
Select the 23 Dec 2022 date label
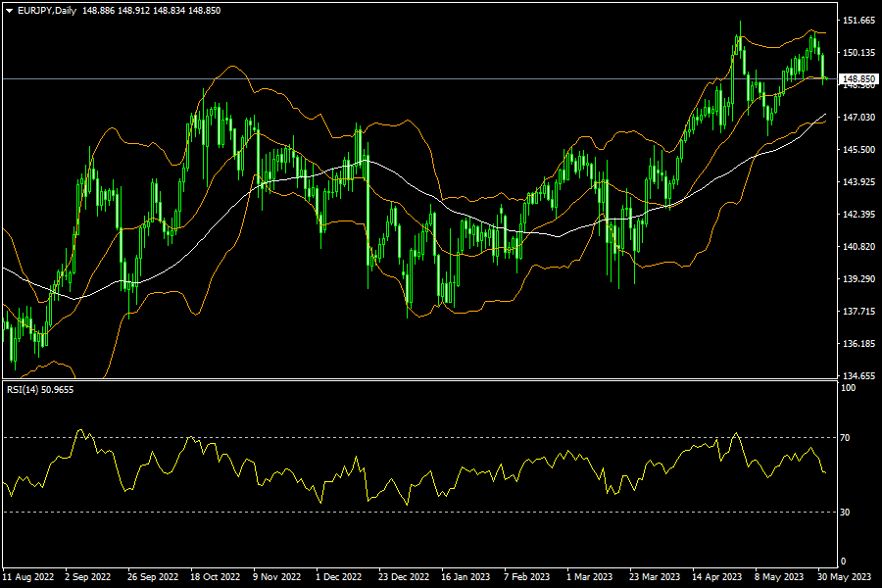pyautogui.click(x=404, y=577)
